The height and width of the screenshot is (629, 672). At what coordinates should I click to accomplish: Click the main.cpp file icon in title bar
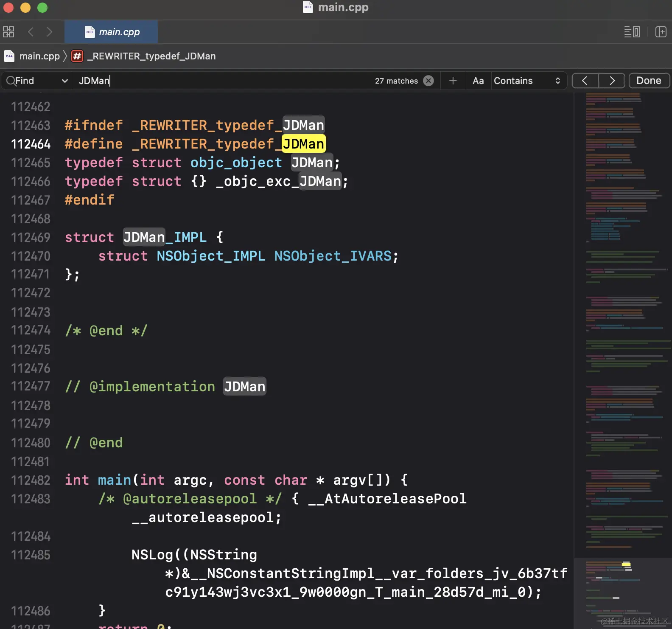[308, 7]
